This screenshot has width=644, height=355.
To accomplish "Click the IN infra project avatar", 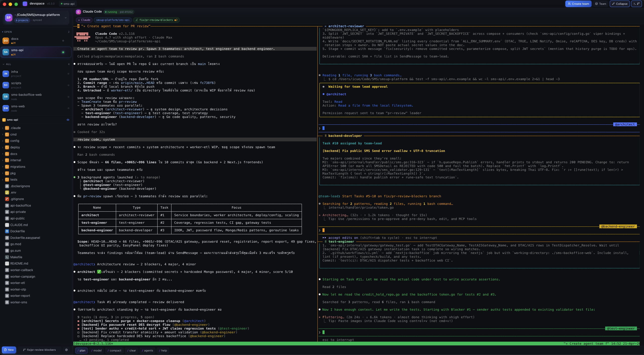I will click(6, 74).
